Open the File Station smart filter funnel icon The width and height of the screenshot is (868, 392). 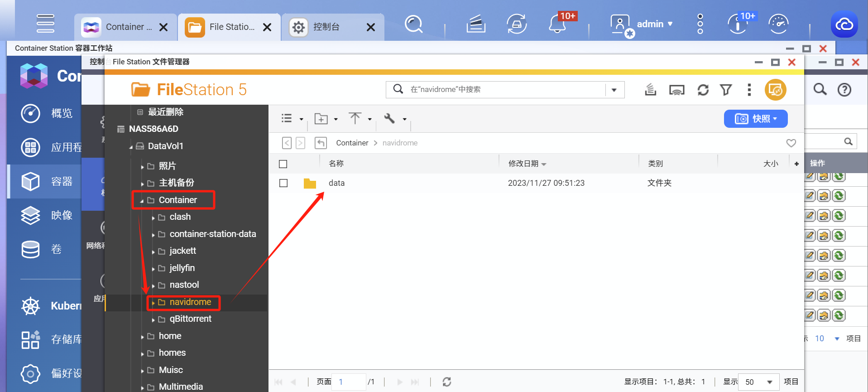(x=726, y=90)
